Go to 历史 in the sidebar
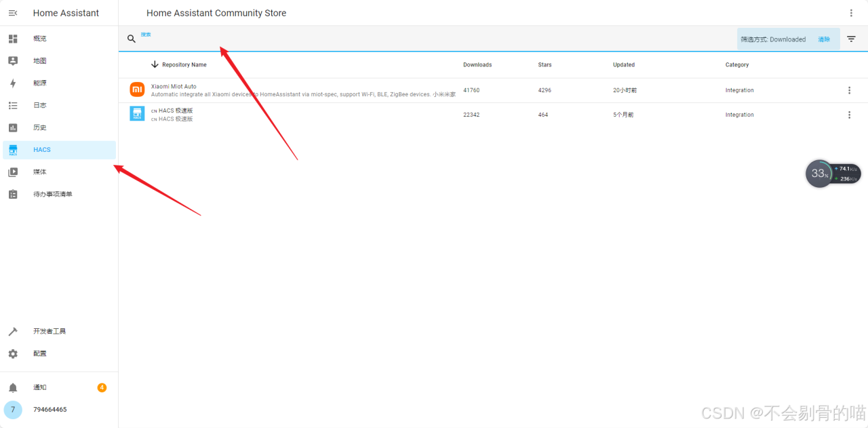Viewport: 868px width, 428px height. point(40,128)
